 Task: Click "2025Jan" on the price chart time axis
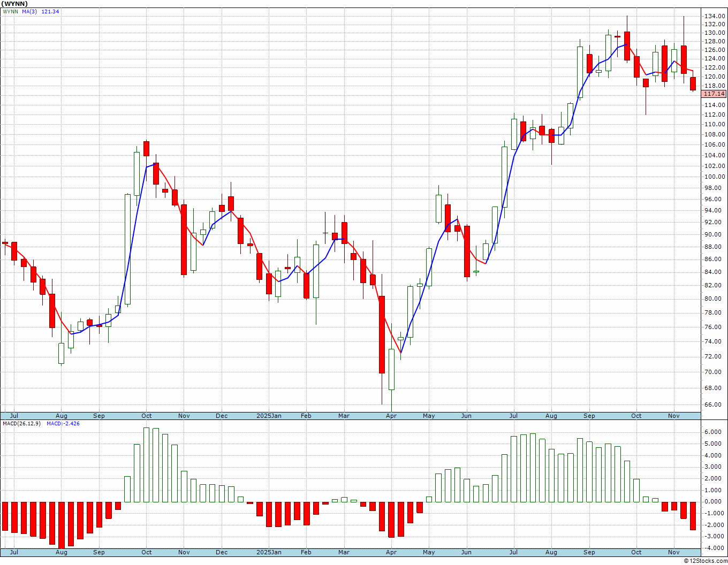(269, 416)
